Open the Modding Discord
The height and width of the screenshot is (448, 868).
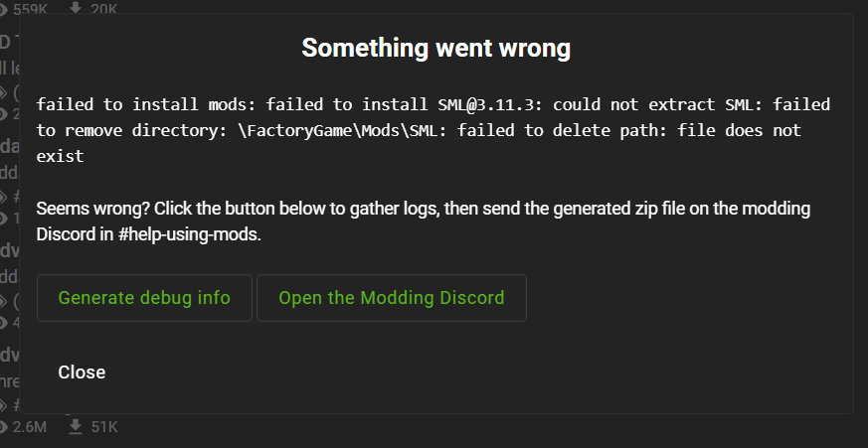[x=391, y=298]
